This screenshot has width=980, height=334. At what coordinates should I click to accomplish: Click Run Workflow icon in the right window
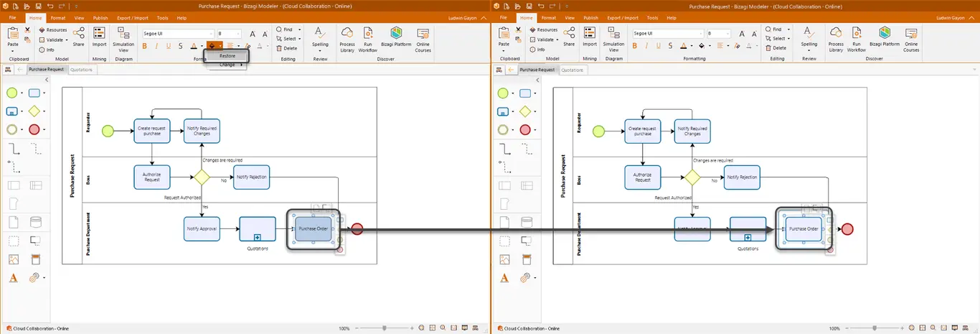(856, 40)
